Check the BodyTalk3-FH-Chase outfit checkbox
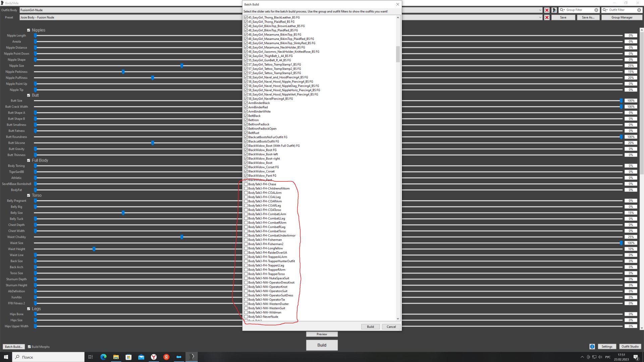The image size is (644, 362). click(246, 184)
